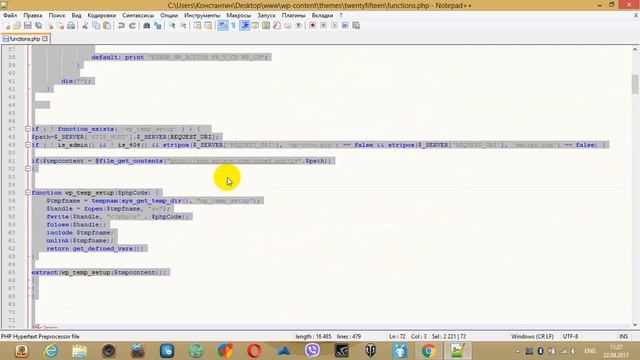Open the ? help menu
The width and height of the screenshot is (640, 360).
click(x=341, y=16)
